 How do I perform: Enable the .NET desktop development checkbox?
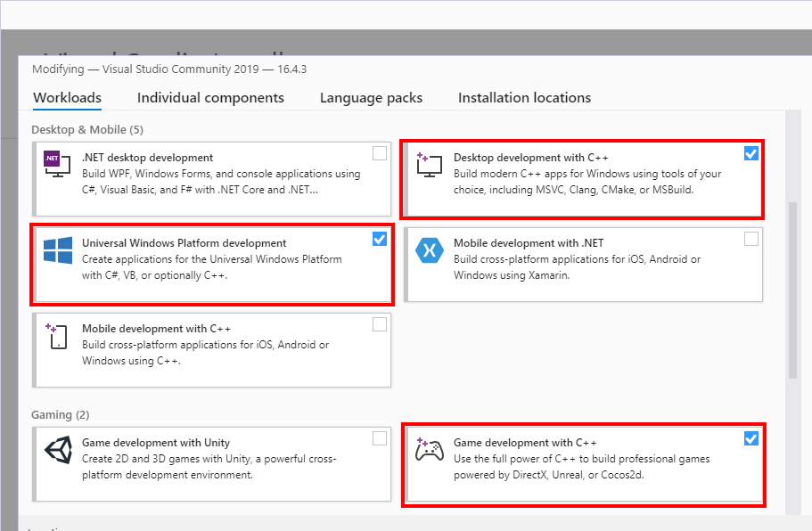click(380, 153)
